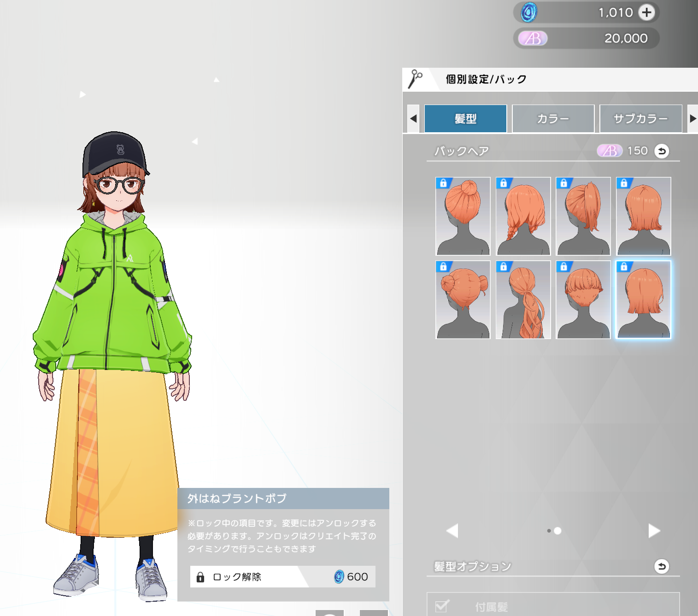Select the long wavy low ponytail hairstyle
The height and width of the screenshot is (616, 698).
click(x=523, y=300)
